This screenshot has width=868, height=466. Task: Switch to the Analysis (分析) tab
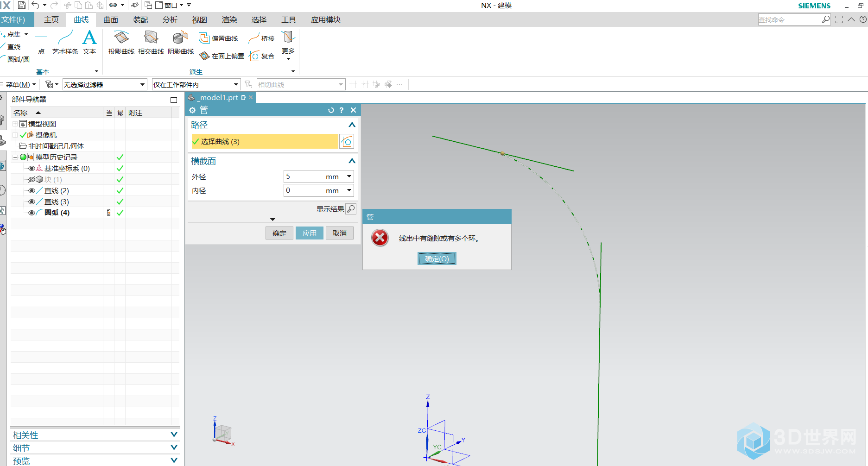pos(170,19)
